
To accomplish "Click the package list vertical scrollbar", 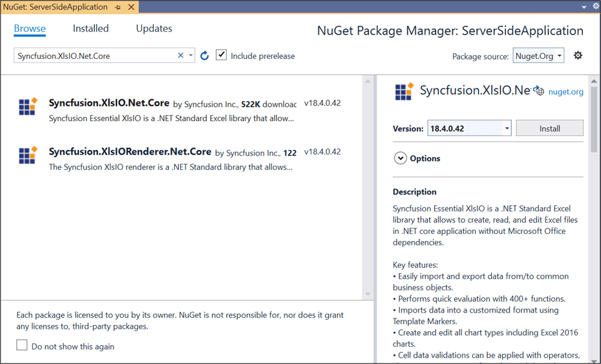I will [x=368, y=186].
